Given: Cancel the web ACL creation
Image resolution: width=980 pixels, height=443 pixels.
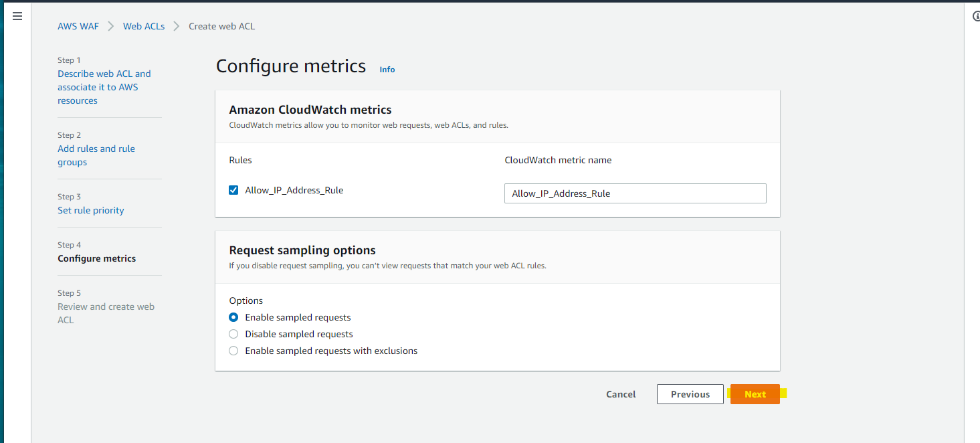Looking at the screenshot, I should pyautogui.click(x=621, y=394).
